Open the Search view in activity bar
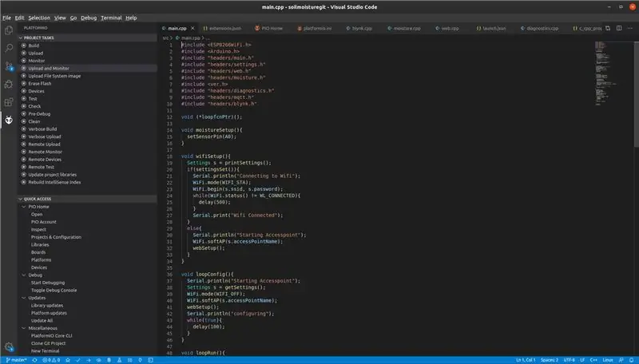Screen dimensions: 639x364 point(9,48)
